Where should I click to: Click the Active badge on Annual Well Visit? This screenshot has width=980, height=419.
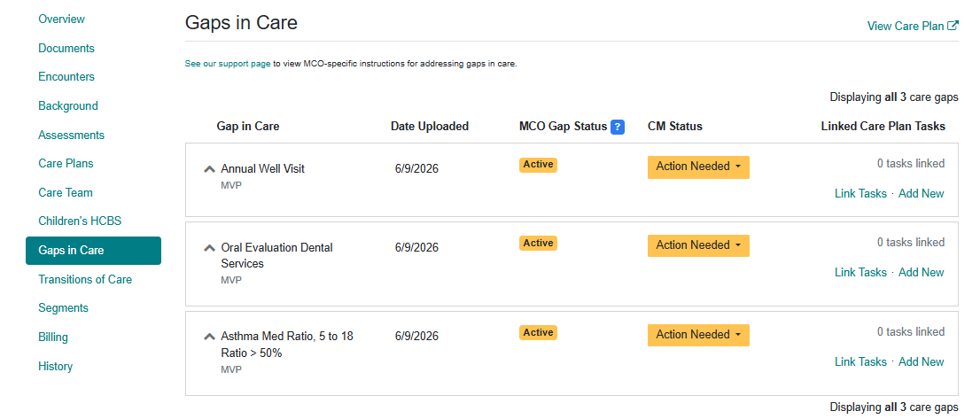click(x=538, y=165)
